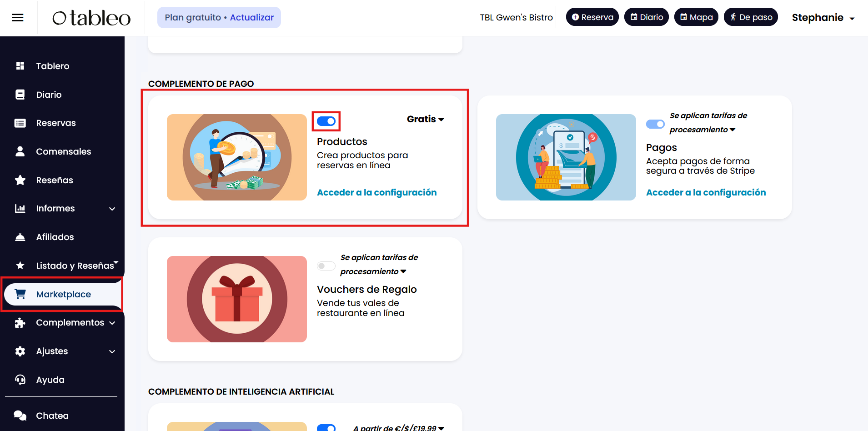The width and height of the screenshot is (868, 431).
Task: Expand the Gratis pricing dropdown
Action: (426, 119)
